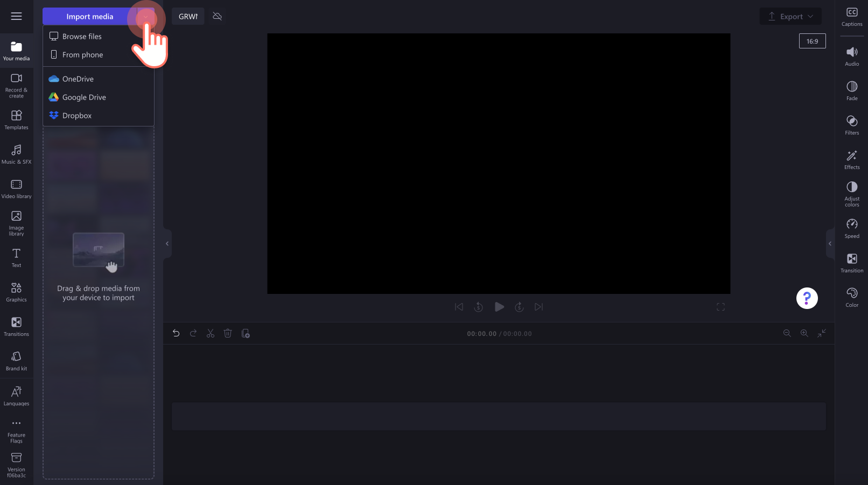
Task: Open the Templates panel
Action: click(16, 120)
